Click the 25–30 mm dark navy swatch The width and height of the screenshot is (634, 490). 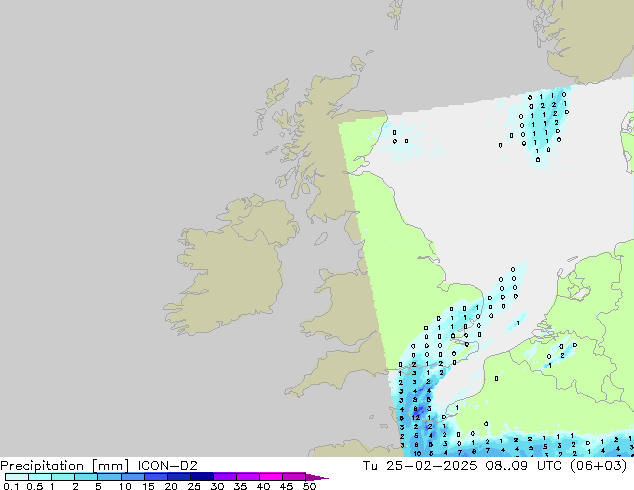click(x=201, y=477)
